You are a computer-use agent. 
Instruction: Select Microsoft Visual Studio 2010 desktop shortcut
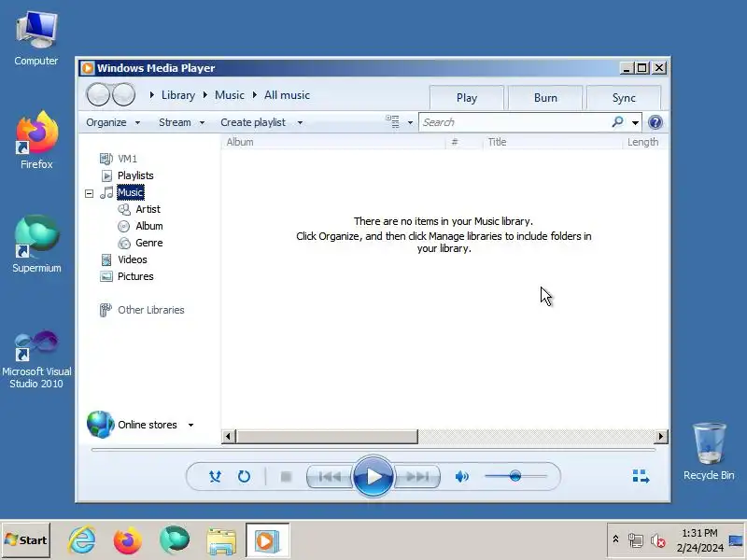pos(36,359)
